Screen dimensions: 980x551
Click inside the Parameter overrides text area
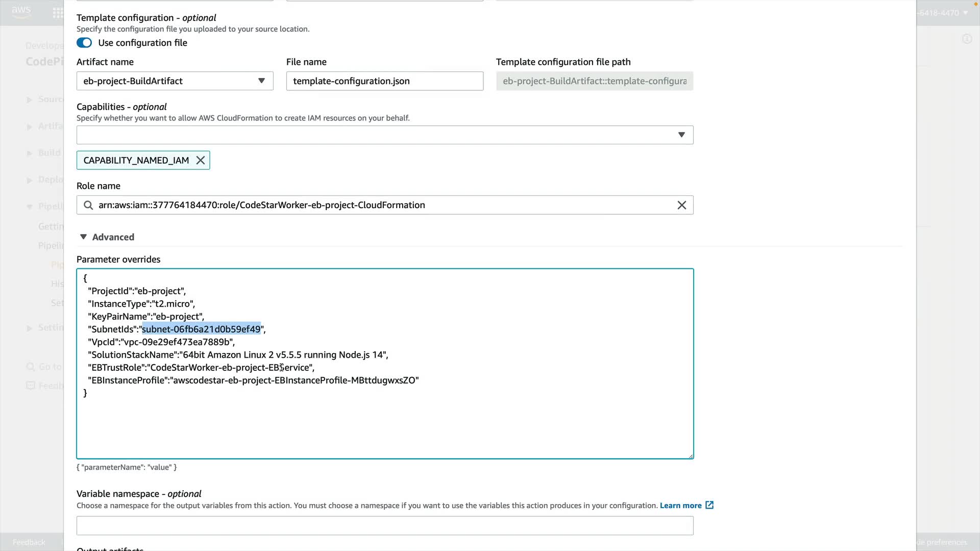pos(384,423)
